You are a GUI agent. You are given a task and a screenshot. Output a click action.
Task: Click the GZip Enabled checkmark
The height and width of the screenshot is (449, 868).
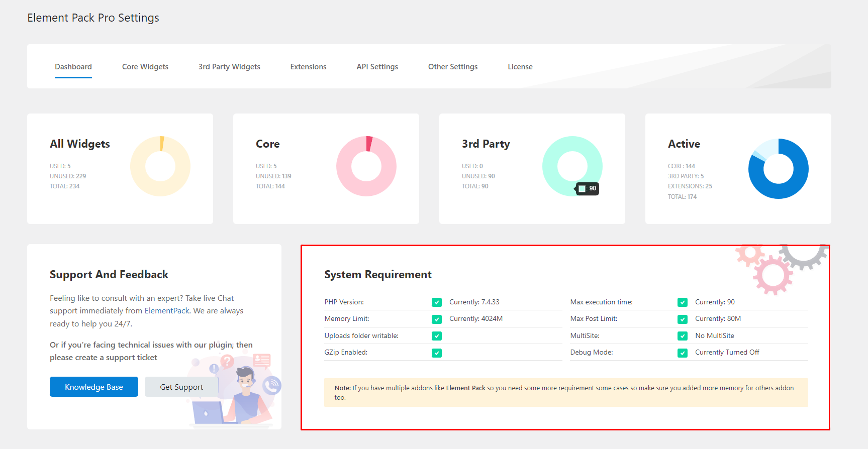(x=437, y=353)
